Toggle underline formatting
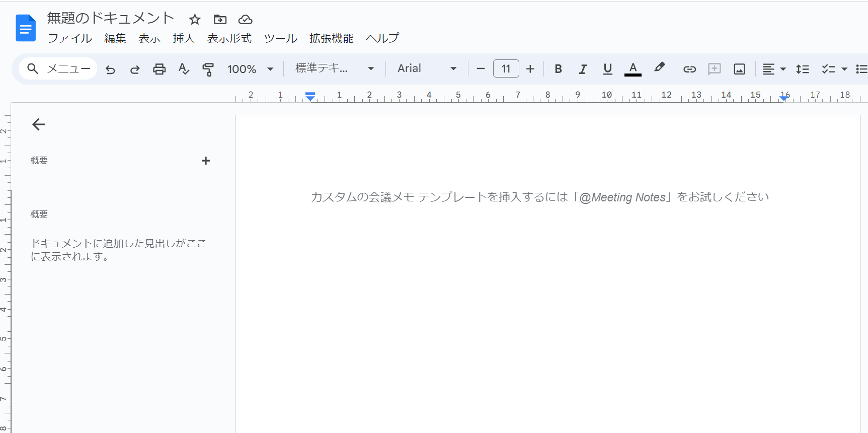 point(607,69)
